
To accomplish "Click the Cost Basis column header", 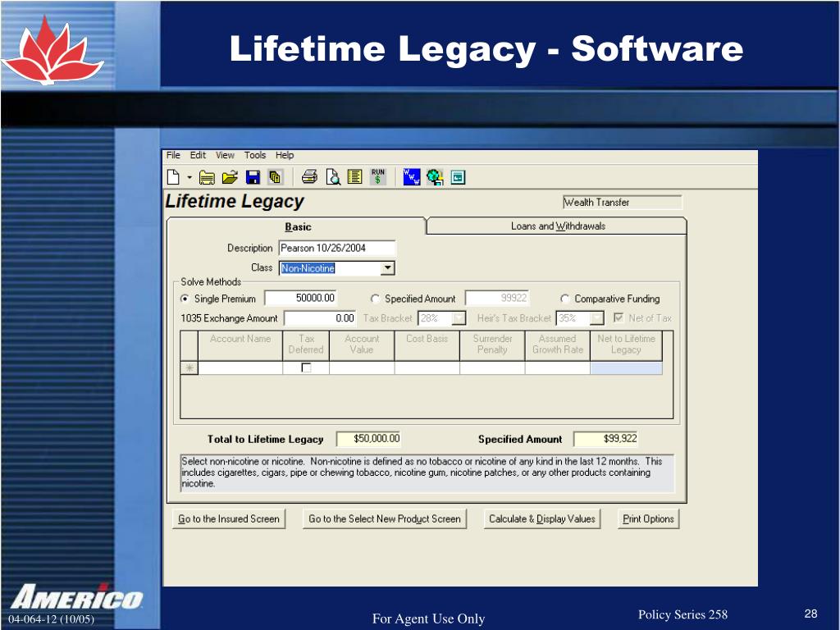I will 427,345.
